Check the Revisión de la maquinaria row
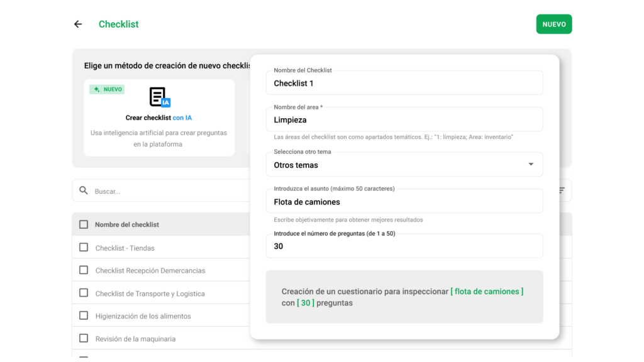The image size is (644, 362). pyautogui.click(x=84, y=338)
